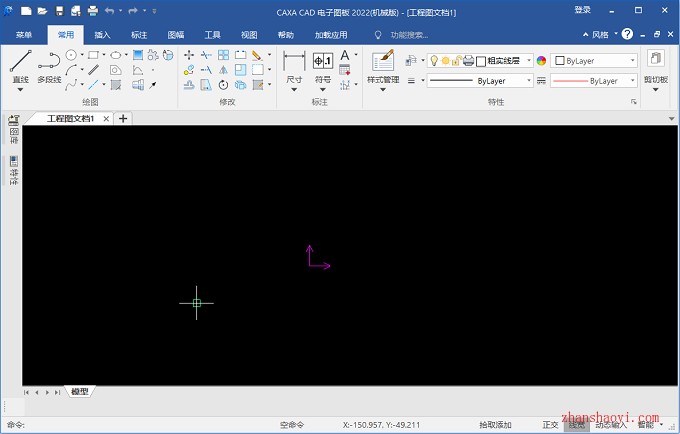Choose the rectangle drawing tool
680x434 pixels.
[93, 55]
